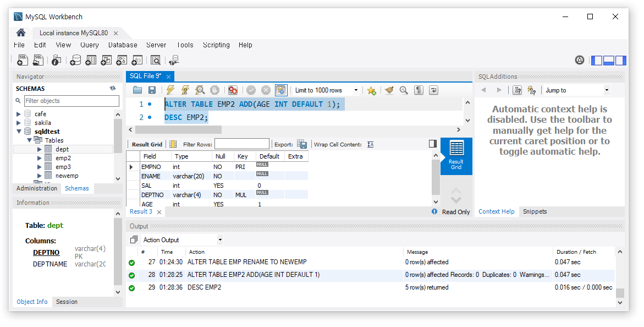This screenshot has height=327, width=644.
Task: Open Workbench preferences gear icon
Action: pyautogui.click(x=579, y=61)
